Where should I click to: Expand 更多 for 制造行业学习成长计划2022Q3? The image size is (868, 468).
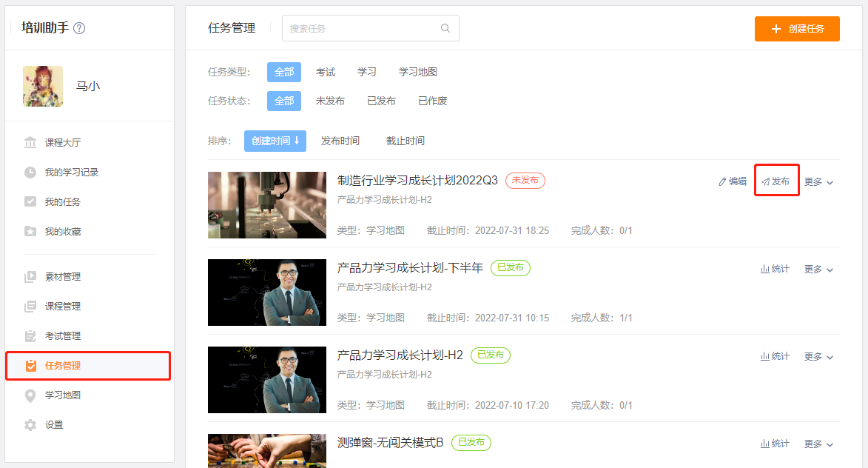click(x=818, y=182)
